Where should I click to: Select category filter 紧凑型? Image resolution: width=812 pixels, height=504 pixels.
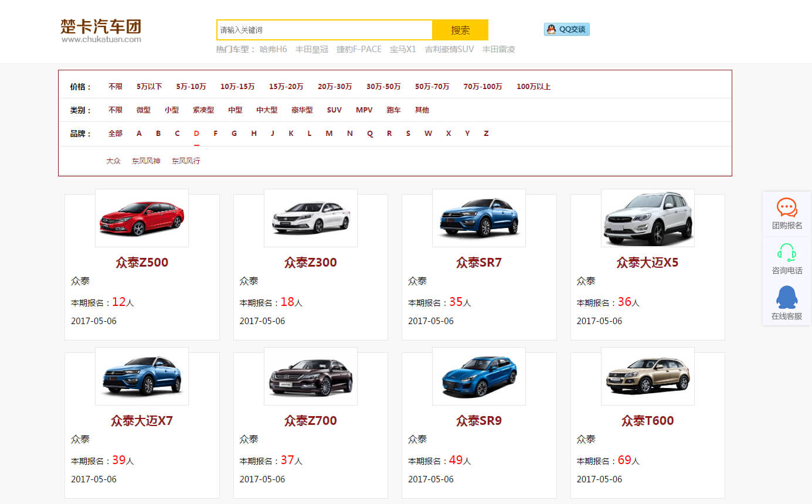point(203,110)
